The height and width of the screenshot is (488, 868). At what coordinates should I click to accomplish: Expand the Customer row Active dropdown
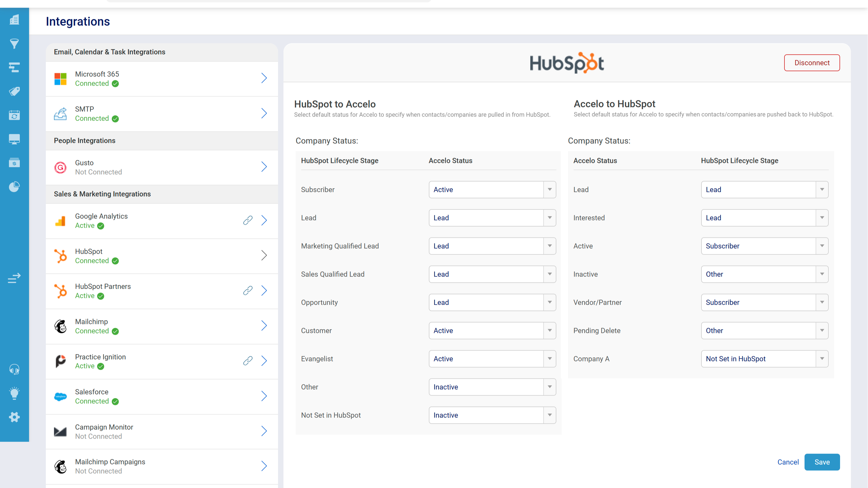point(492,330)
